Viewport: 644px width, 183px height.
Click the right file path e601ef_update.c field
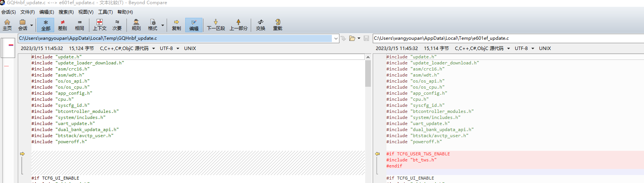(x=508, y=38)
